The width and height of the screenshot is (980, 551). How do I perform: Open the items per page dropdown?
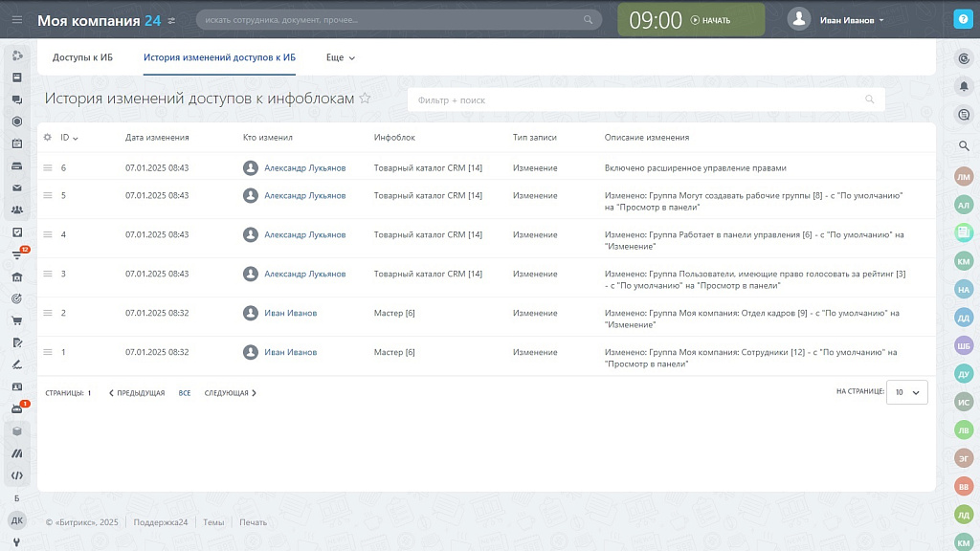906,391
